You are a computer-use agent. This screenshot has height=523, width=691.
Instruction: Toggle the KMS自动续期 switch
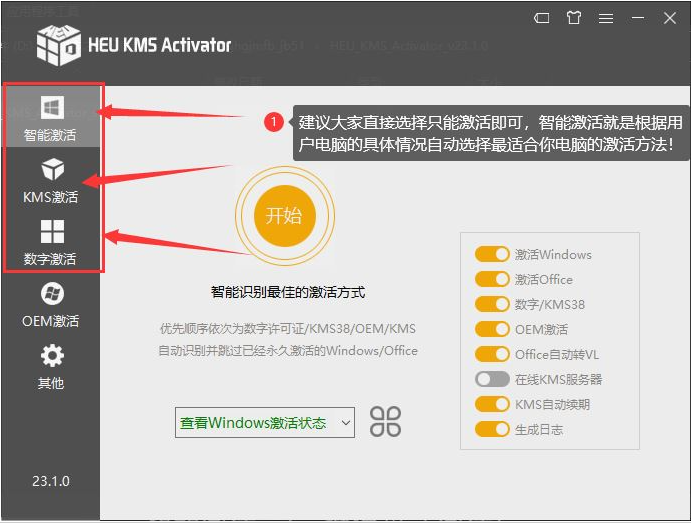[x=492, y=404]
